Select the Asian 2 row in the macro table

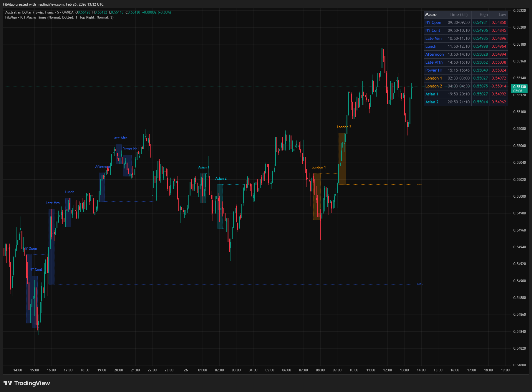click(432, 102)
